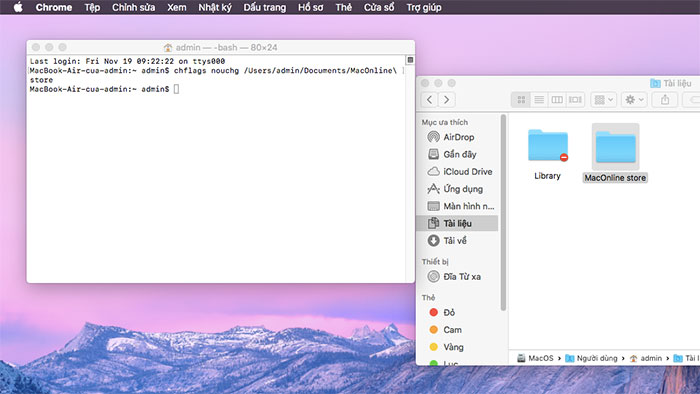Go back in Finder
The image size is (700, 394).
pos(429,100)
